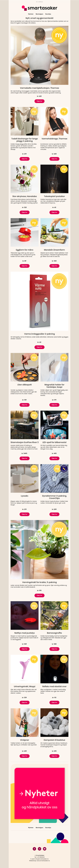
Task: Click the pink Nyheter banner
Action: click(x=39, y=791)
